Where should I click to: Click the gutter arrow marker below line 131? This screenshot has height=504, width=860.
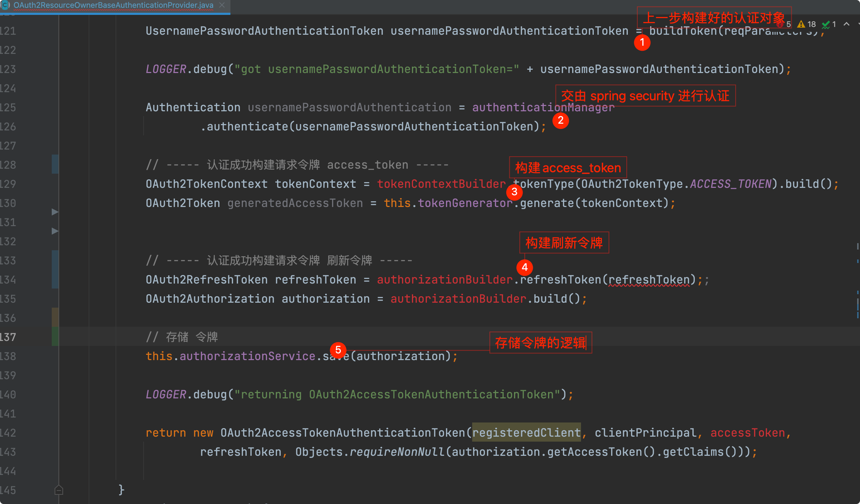(55, 231)
